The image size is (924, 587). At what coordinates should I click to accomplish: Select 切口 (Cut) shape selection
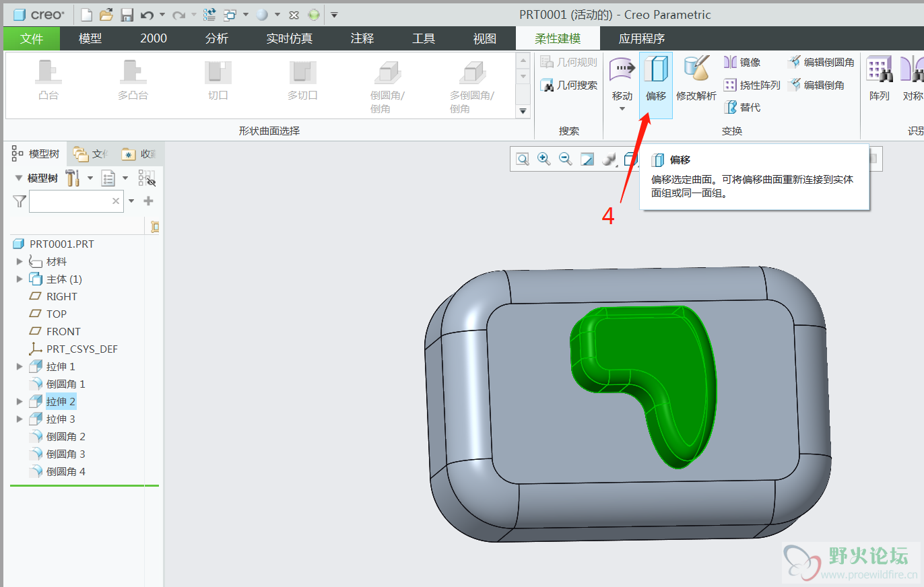(218, 81)
